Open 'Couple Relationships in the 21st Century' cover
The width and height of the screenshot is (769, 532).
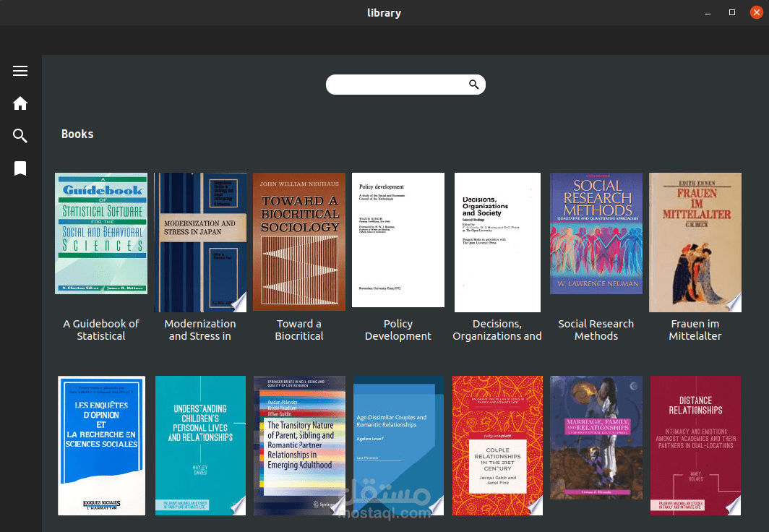(497, 446)
